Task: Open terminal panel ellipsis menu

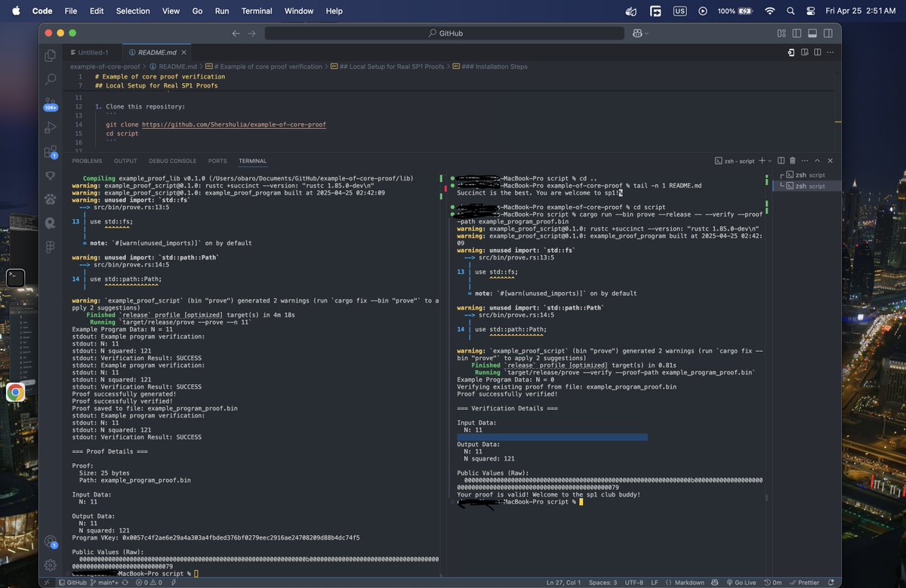Action: pos(804,161)
